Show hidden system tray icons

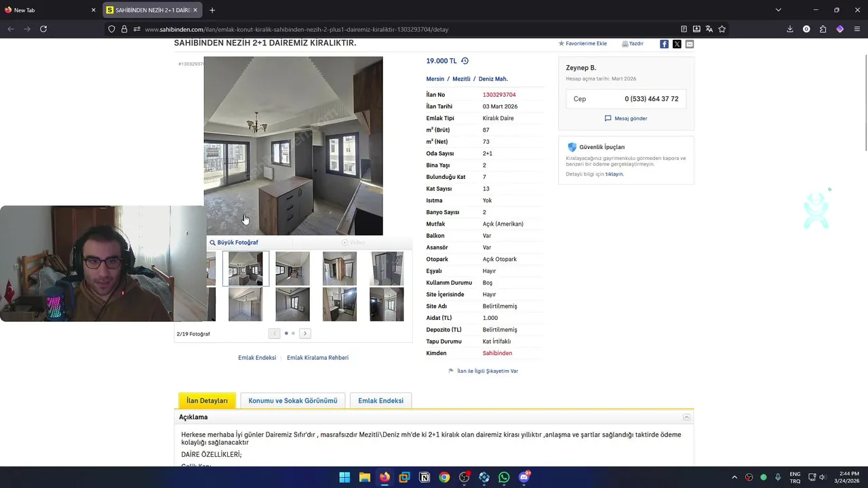(734, 477)
